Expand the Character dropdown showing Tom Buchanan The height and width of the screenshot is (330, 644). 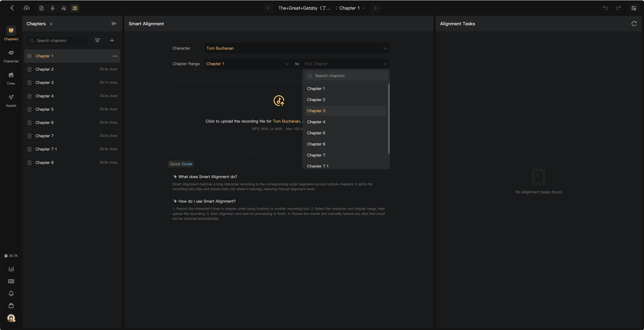pos(297,48)
